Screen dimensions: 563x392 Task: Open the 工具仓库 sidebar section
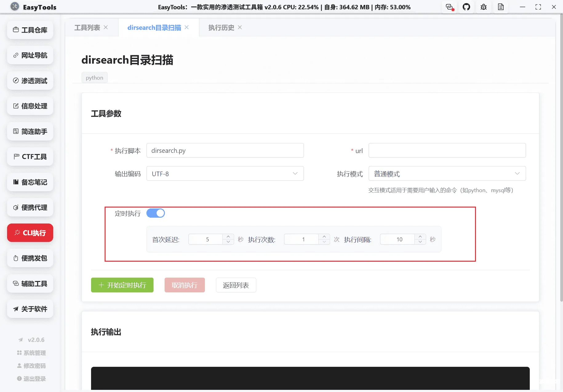tap(30, 30)
